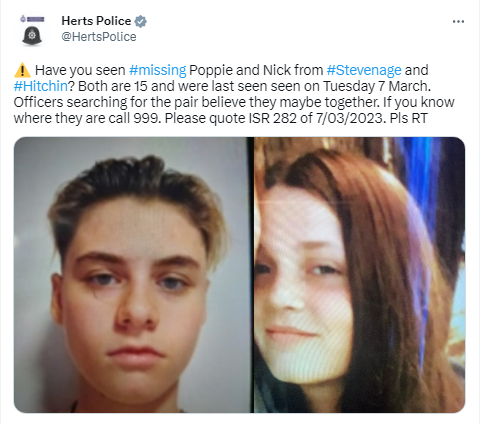Click 'Officers searching' at the sentence start
This screenshot has height=424, width=481.
70,102
